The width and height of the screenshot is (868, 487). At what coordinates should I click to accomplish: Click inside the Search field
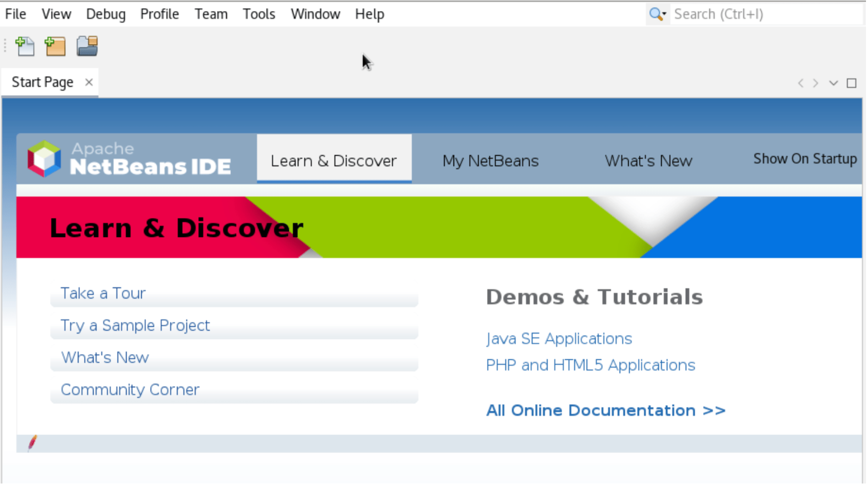click(x=741, y=14)
